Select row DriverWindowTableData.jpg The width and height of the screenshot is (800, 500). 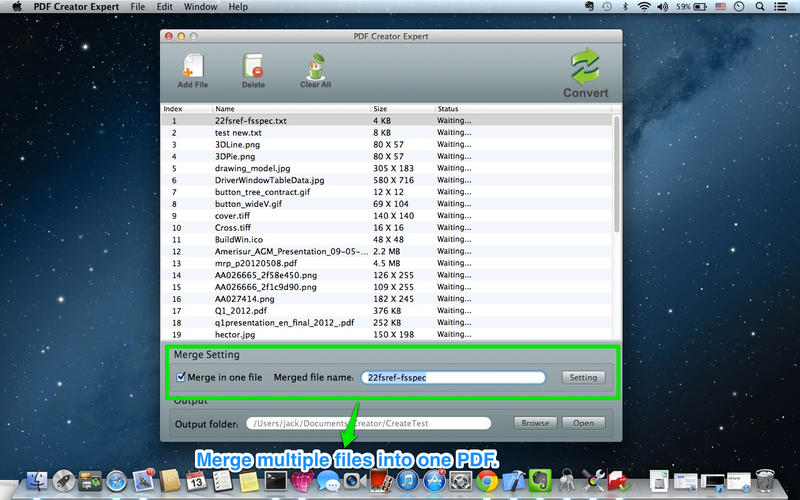click(387, 180)
